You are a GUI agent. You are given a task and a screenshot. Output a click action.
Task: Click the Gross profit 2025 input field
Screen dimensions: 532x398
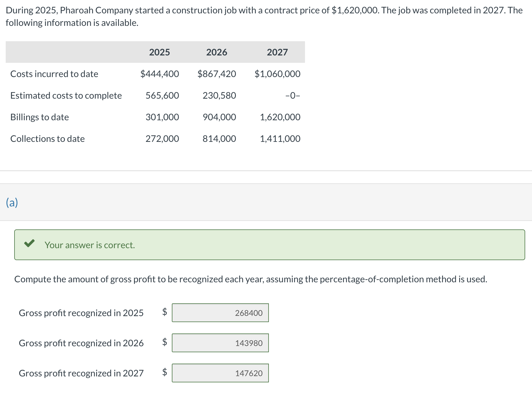point(220,313)
